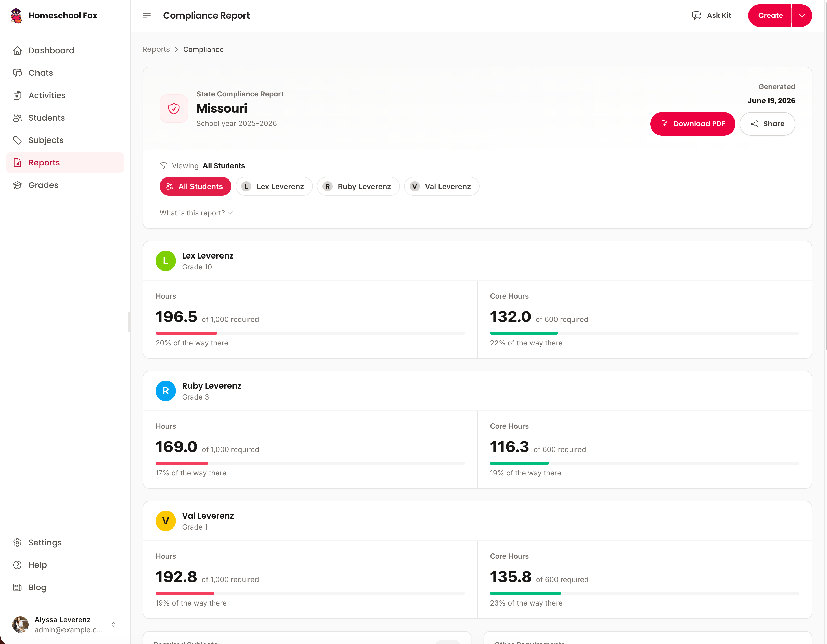Click the Missouri state heading

(x=222, y=109)
